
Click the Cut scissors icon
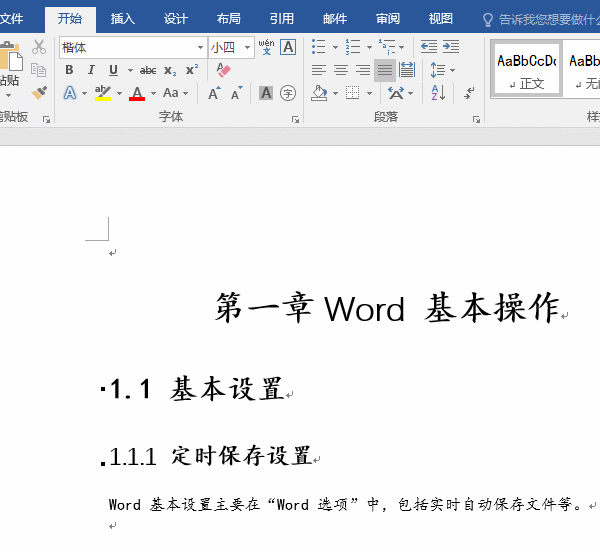point(39,47)
